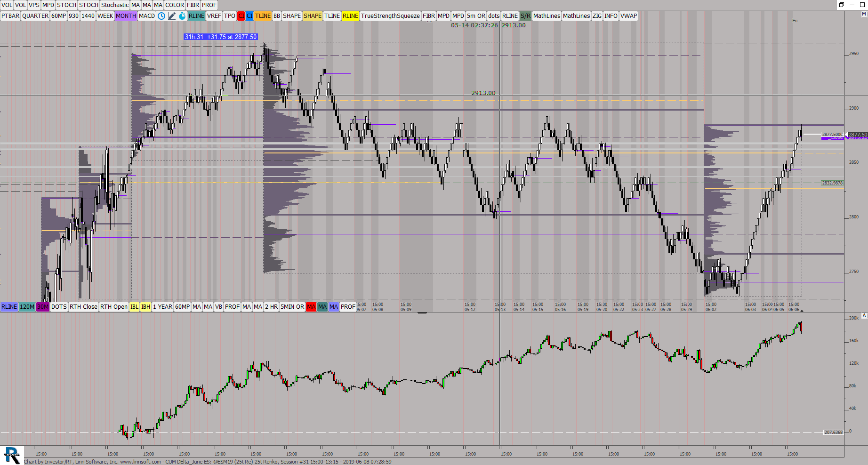Click the small M button at top right
This screenshot has height=465, width=868.
(x=864, y=14)
